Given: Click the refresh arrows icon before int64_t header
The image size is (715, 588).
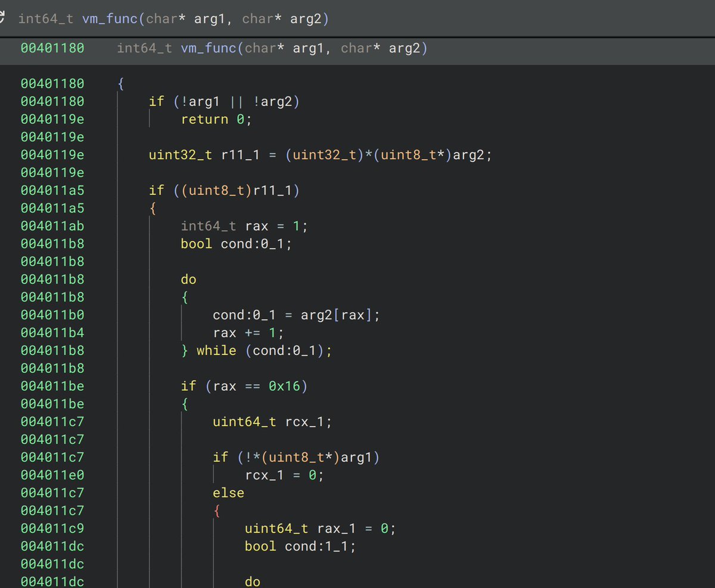Looking at the screenshot, I should (x=2, y=18).
